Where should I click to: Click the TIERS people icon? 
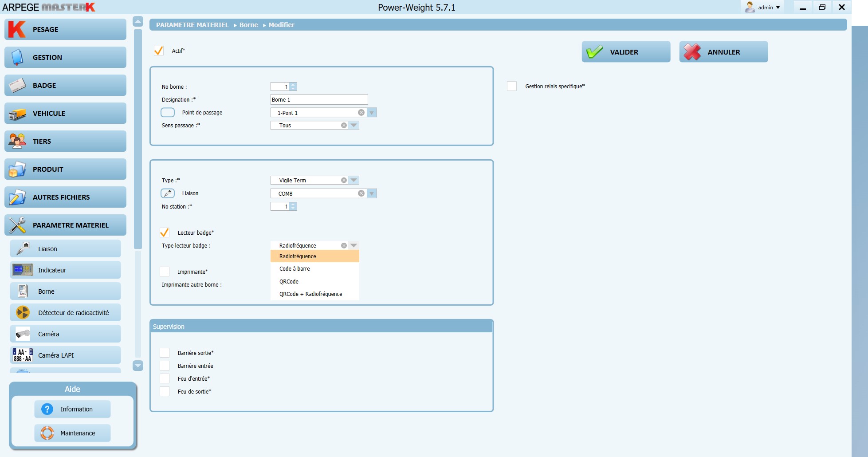17,142
